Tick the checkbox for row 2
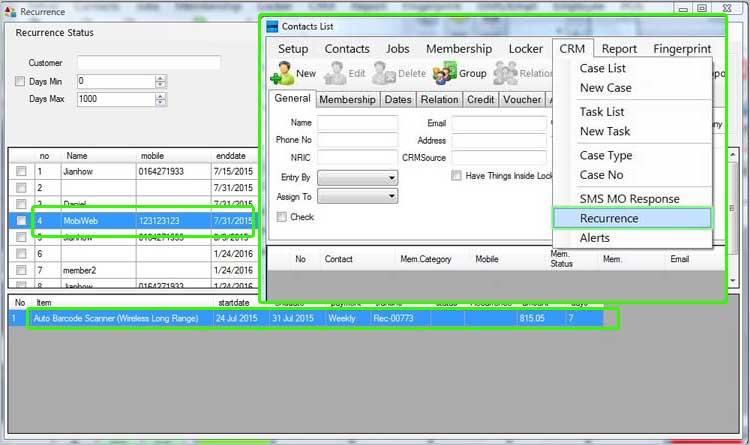The image size is (750, 445). point(21,188)
